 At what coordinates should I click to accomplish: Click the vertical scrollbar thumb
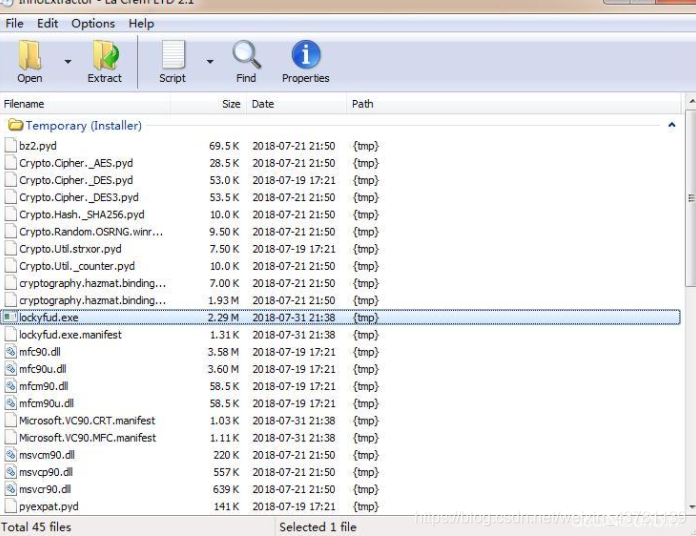691,198
